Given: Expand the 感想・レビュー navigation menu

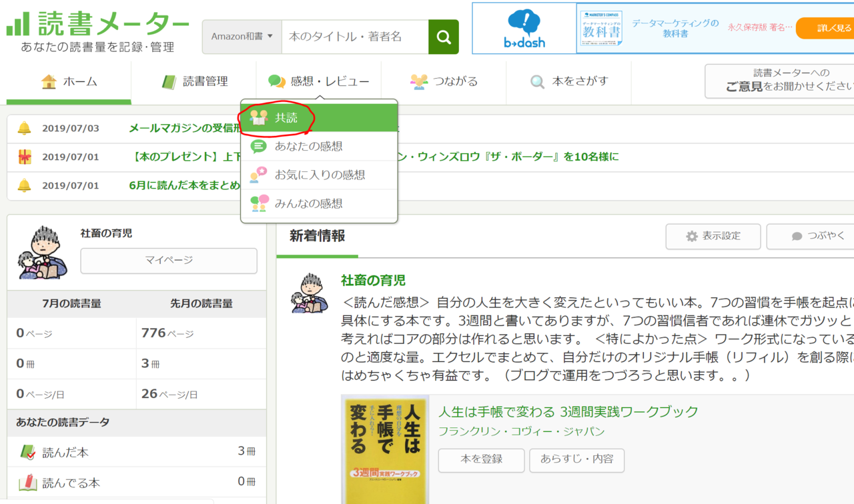Looking at the screenshot, I should (x=319, y=81).
